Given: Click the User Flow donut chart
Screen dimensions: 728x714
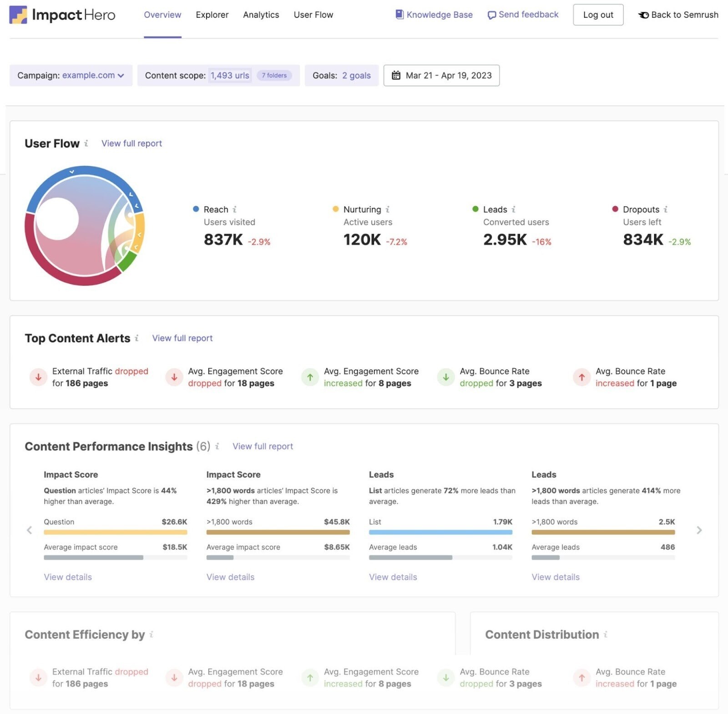Looking at the screenshot, I should 86,226.
